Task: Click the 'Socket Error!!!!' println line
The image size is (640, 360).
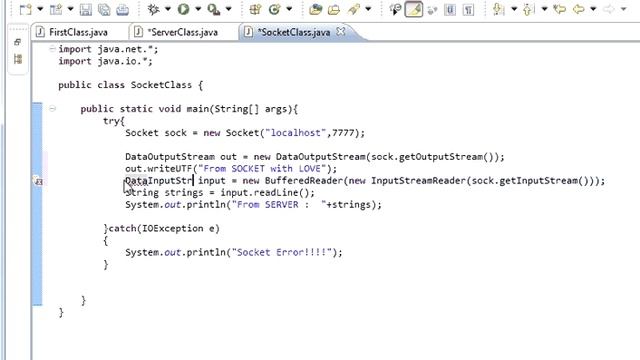Action: tap(234, 252)
